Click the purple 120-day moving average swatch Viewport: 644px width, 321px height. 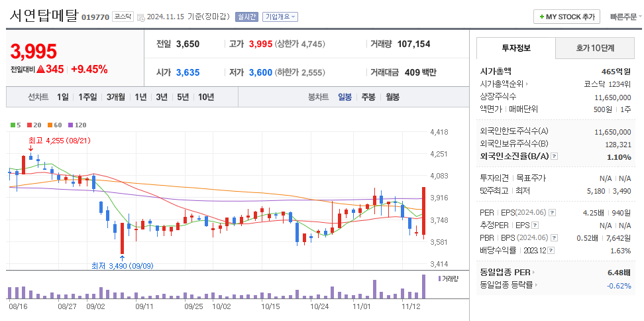(70, 125)
